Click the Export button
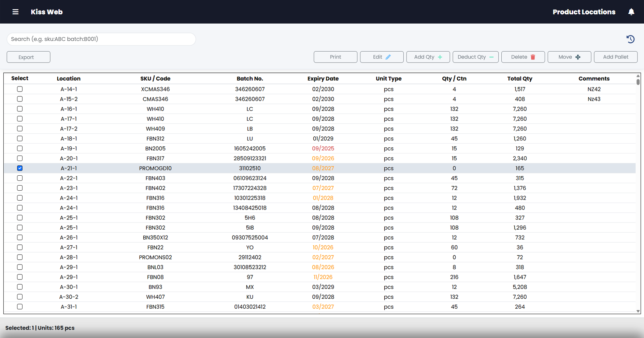Viewport: 644px width, 338px height. pos(28,57)
